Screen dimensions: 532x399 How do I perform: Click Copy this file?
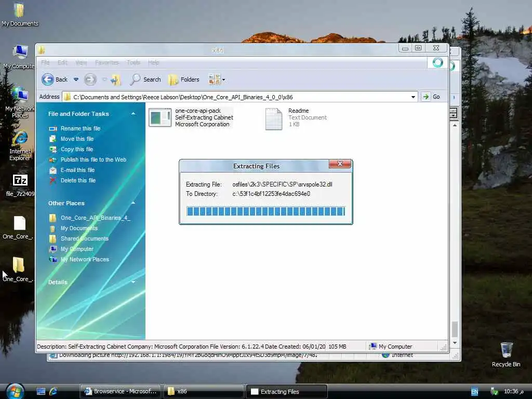(77, 149)
